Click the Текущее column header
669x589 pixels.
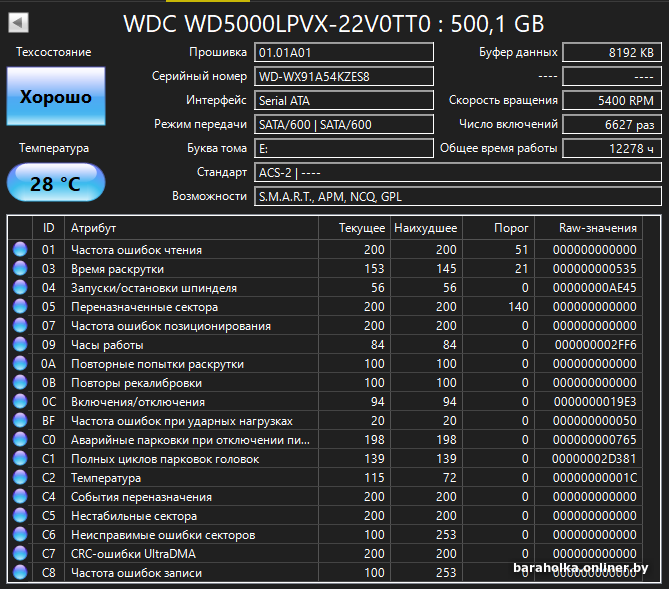pos(355,228)
